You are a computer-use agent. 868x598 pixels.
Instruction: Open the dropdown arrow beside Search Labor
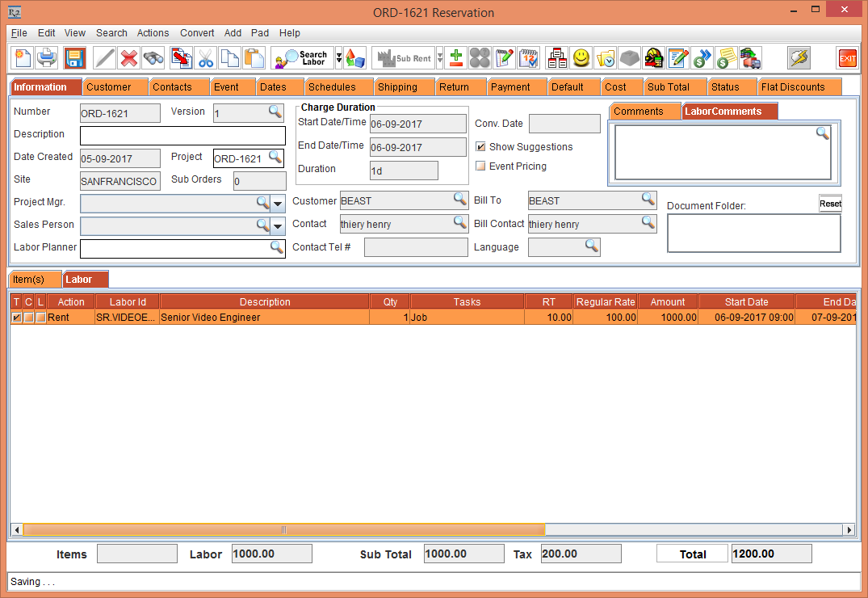(x=339, y=58)
